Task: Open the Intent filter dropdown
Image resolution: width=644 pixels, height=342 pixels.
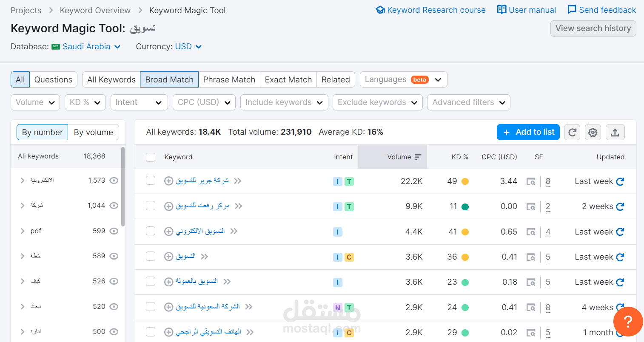Action: (x=139, y=102)
